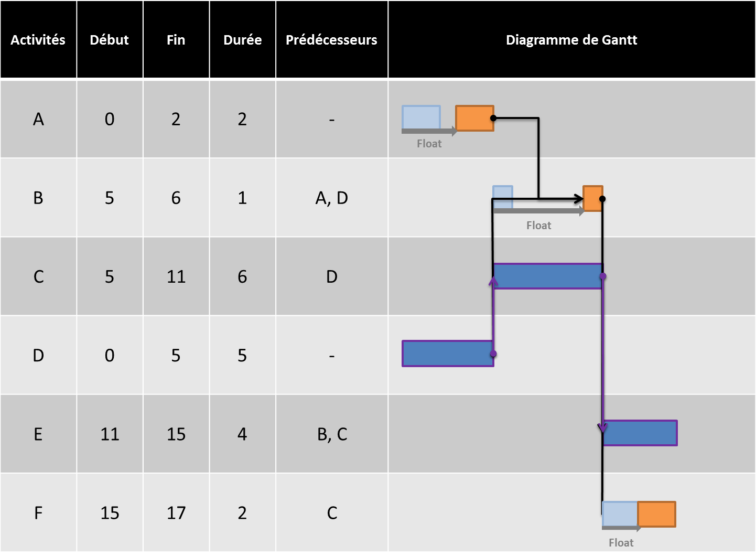
Task: Select the Fin value 11 for activity C
Action: [176, 276]
